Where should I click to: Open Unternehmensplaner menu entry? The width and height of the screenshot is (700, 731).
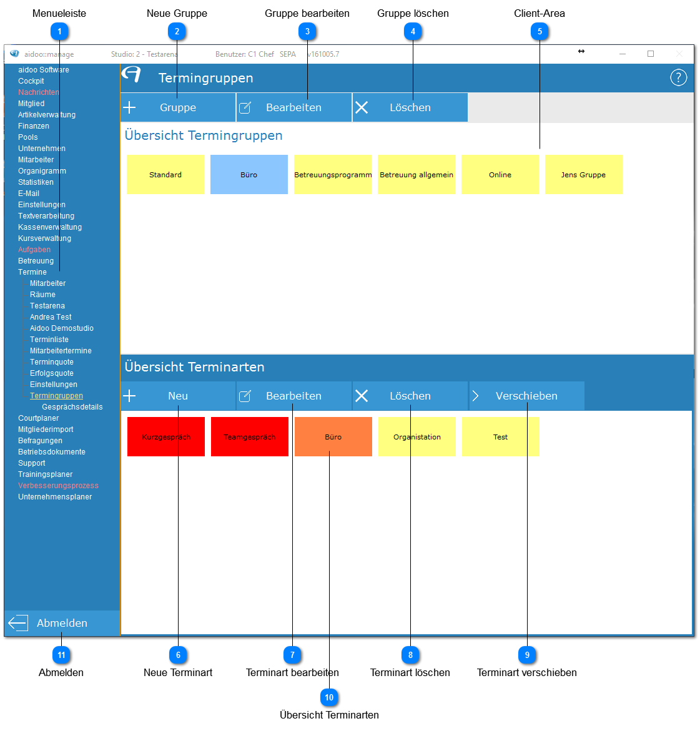(x=55, y=497)
